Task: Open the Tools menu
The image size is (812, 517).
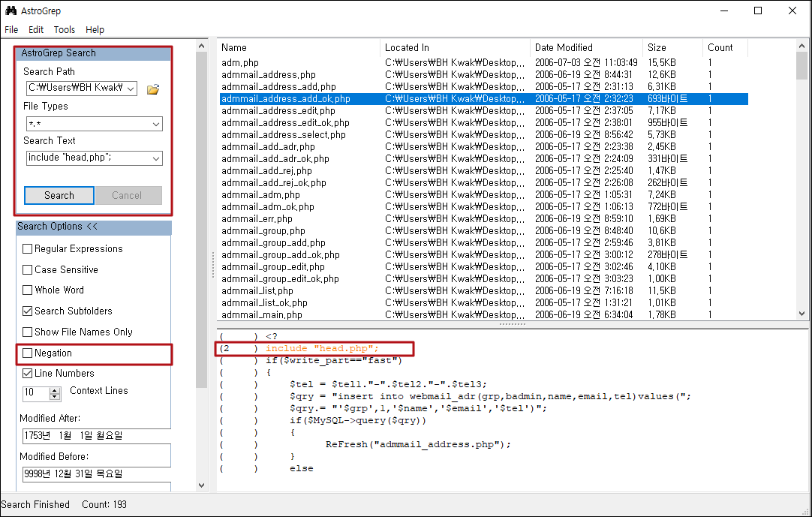Action: [x=65, y=29]
